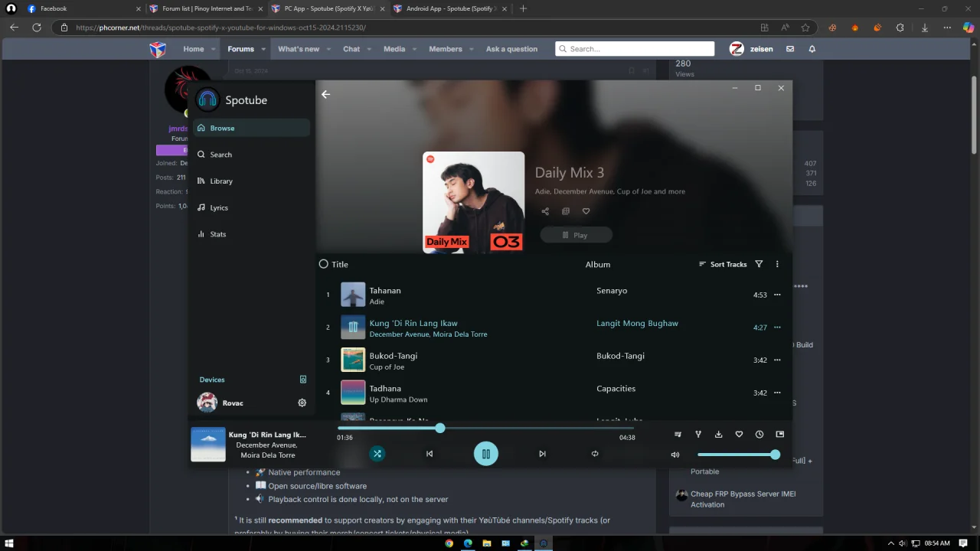Open Senaryo album link
The image size is (980, 551).
coord(612,291)
